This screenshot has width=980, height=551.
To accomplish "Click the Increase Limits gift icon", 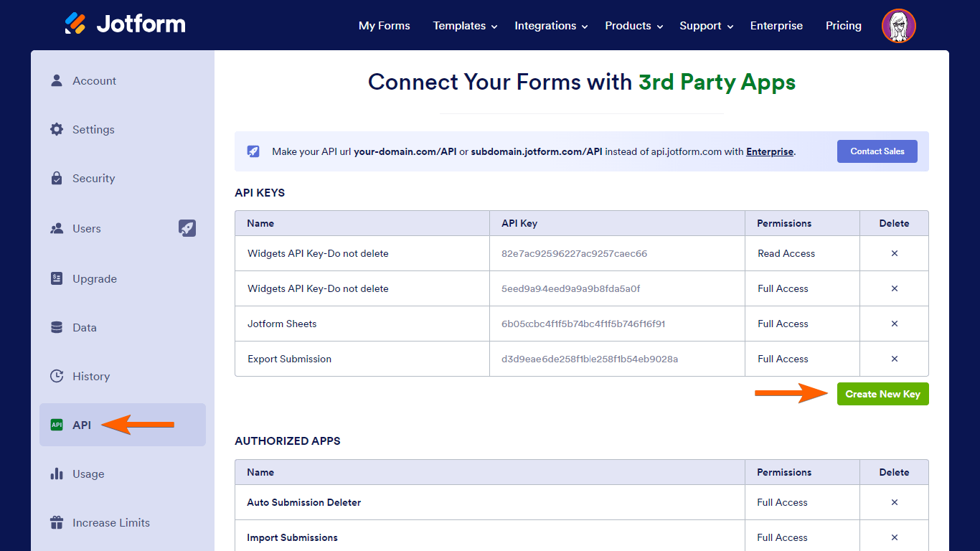I will point(57,523).
